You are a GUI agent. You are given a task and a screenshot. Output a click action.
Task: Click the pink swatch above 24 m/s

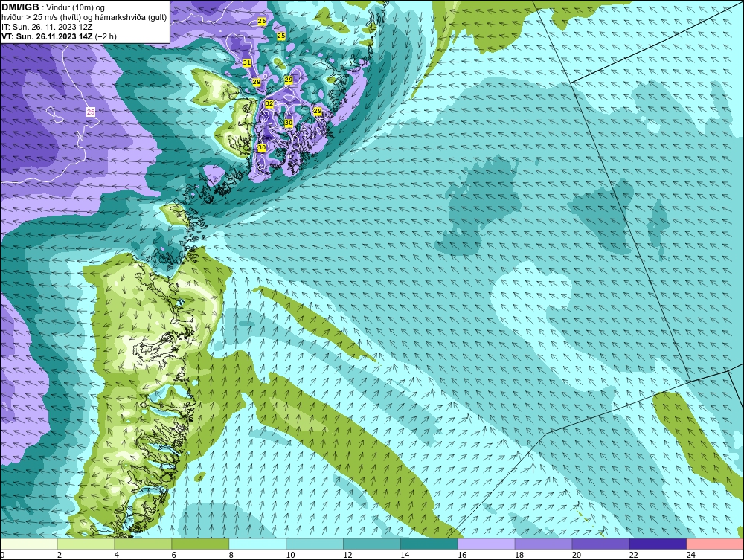point(715,544)
